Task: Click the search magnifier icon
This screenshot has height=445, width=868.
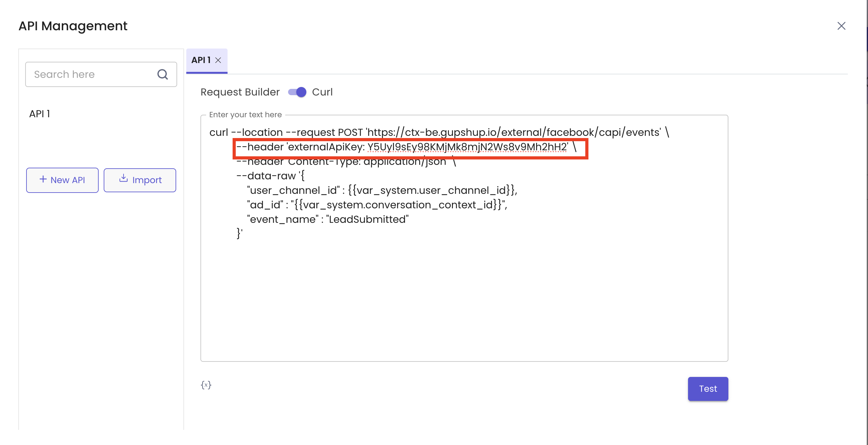Action: [162, 74]
